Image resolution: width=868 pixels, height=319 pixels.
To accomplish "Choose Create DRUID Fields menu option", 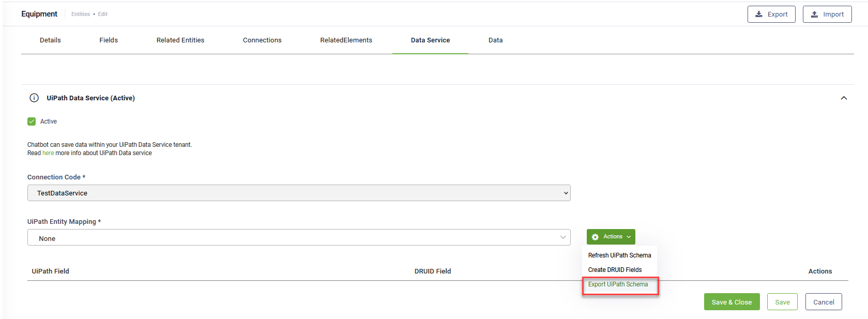I will (x=615, y=270).
